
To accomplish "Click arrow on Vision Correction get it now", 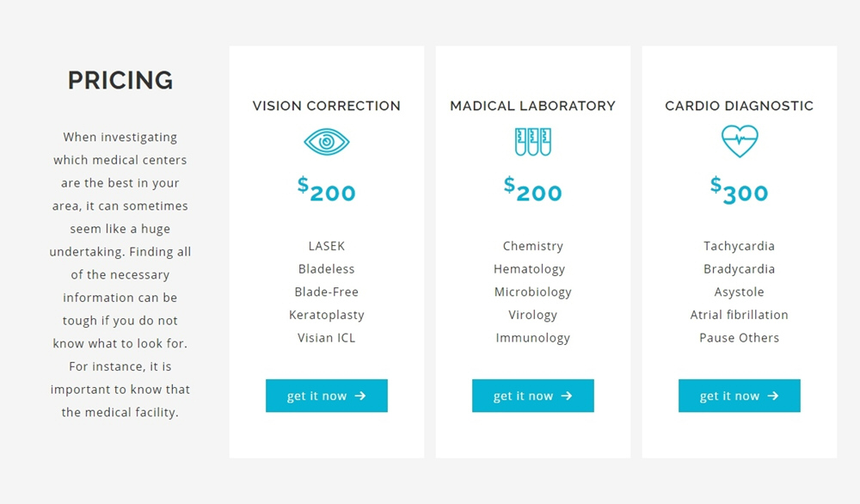I will tap(360, 396).
